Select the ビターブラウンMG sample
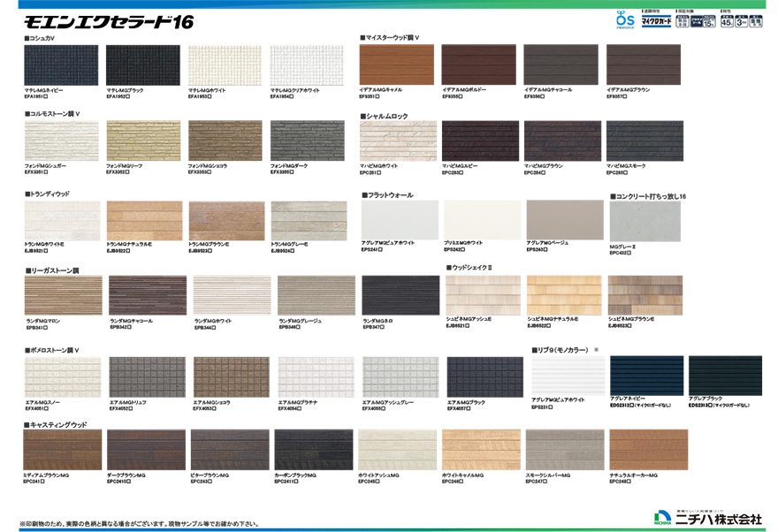The width and height of the screenshot is (778, 532). pos(230,450)
